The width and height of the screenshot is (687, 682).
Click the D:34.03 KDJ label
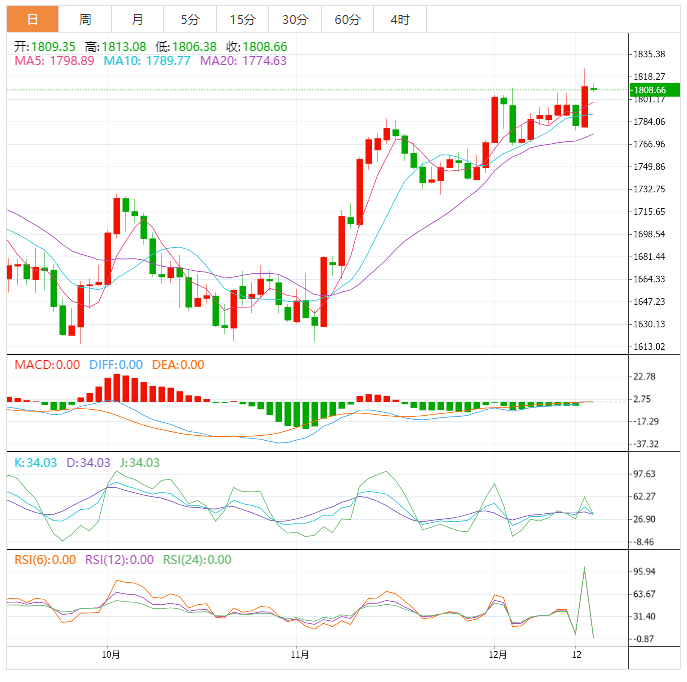click(x=89, y=463)
